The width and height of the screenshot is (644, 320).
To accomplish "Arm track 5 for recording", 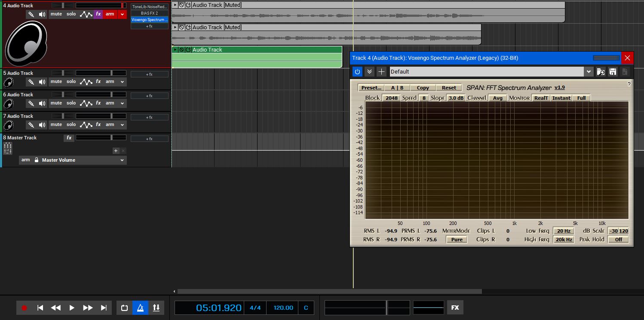I will coord(110,82).
